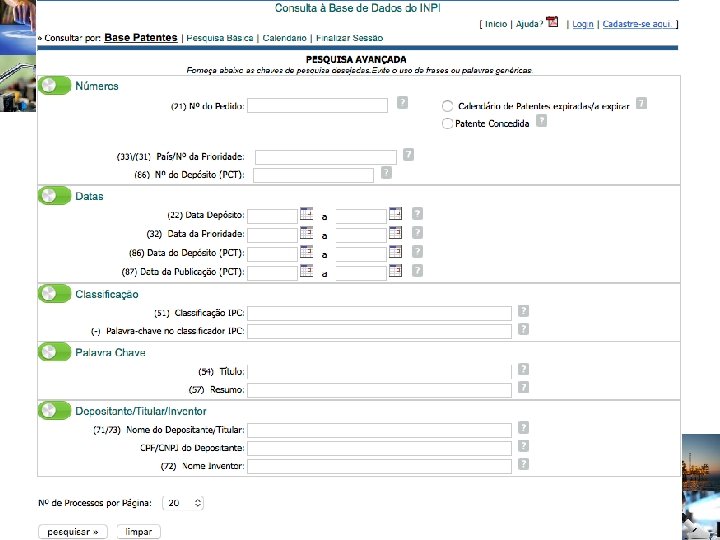Toggle the Depositante/Titular/Inventor section switch

(x=54, y=411)
